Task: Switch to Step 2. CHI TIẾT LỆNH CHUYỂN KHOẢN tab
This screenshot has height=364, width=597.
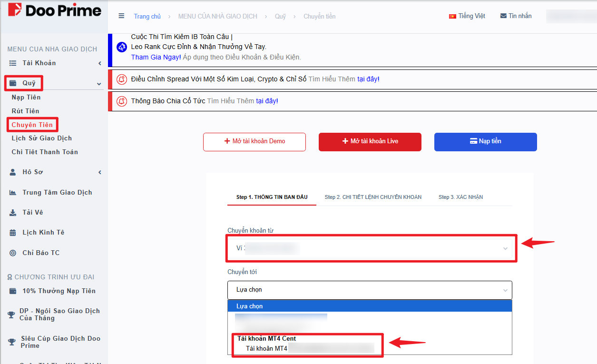Action: [373, 197]
